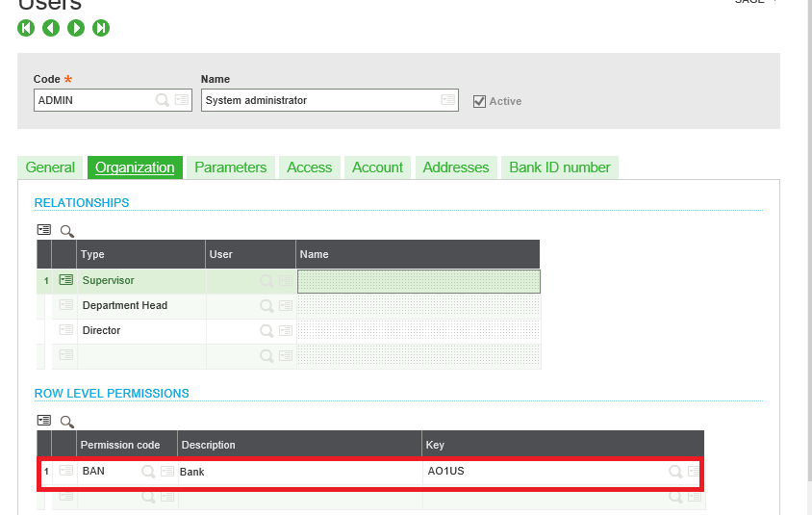
Task: Jump to the last user record
Action: pos(101,28)
